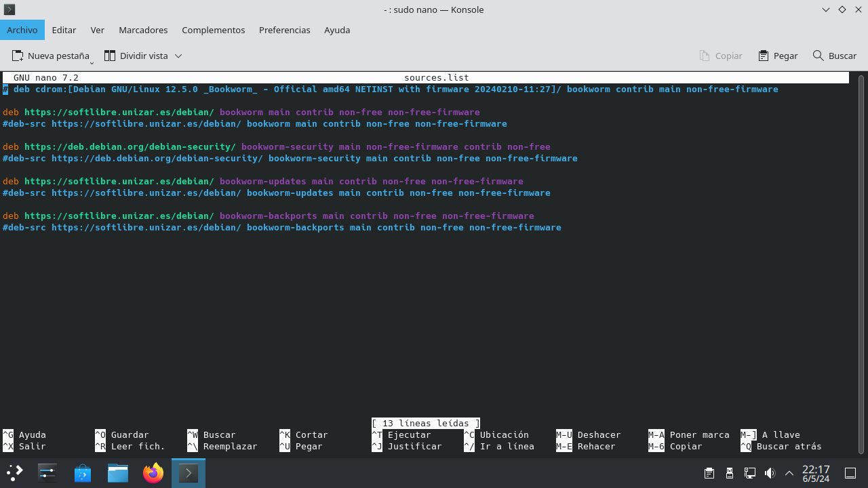Click the GNU nano 7.2 header text

click(x=46, y=78)
